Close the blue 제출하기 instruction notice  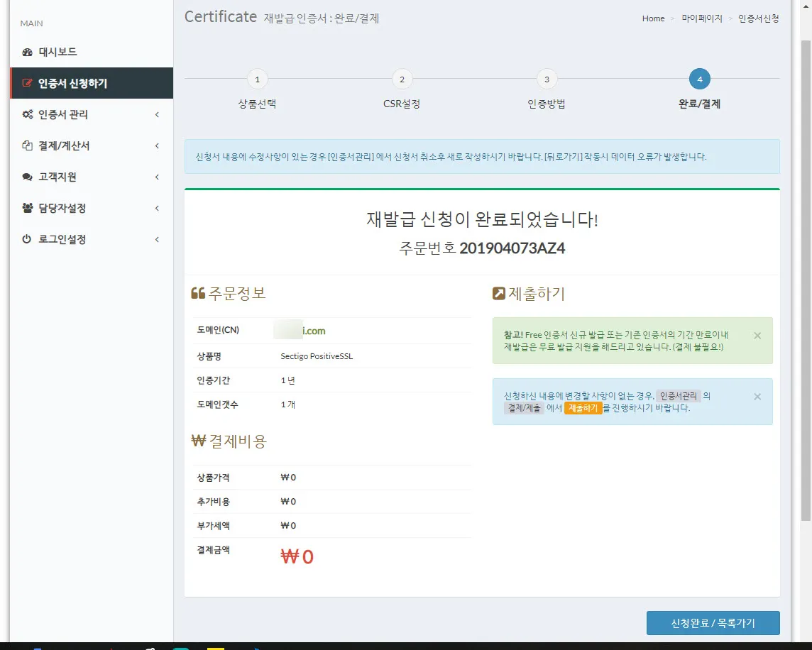click(757, 397)
